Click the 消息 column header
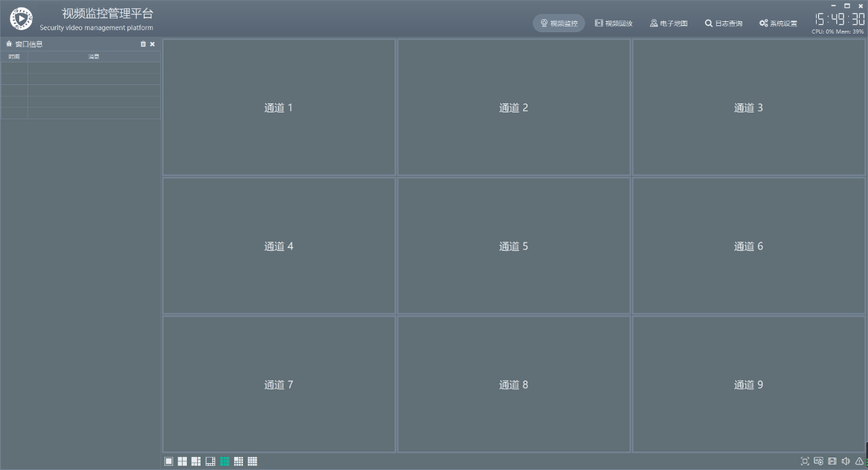Viewport: 868px width, 470px height. (x=94, y=57)
